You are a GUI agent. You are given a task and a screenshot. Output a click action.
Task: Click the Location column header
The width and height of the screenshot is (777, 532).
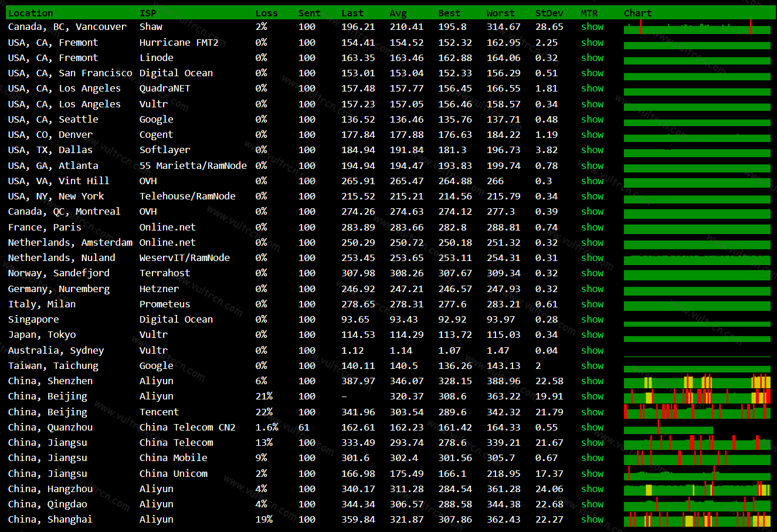pos(30,13)
